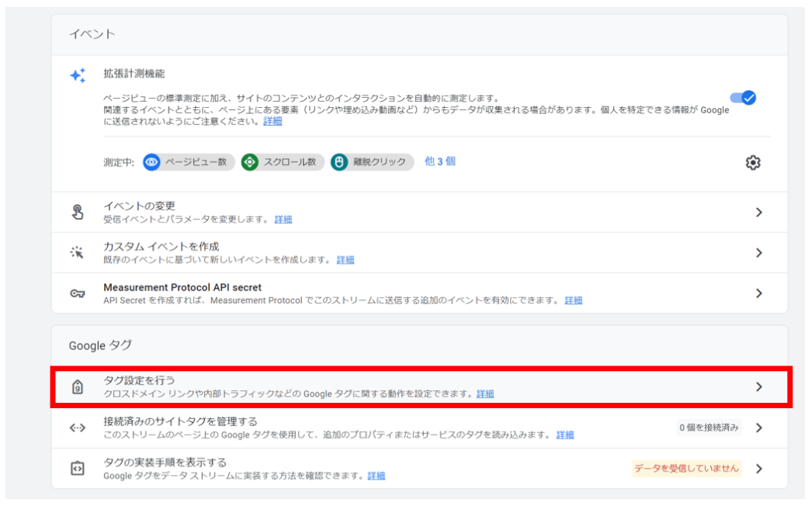Click the eye icon in ページビュー数 chip
This screenshot has width=812, height=506.
coord(151,162)
